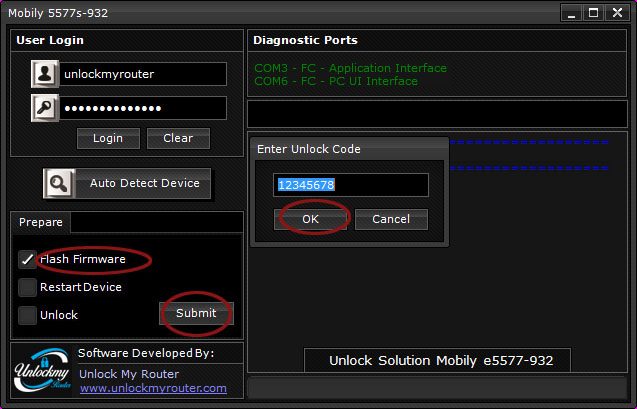Click the Clear button
637x409 pixels.
178,138
